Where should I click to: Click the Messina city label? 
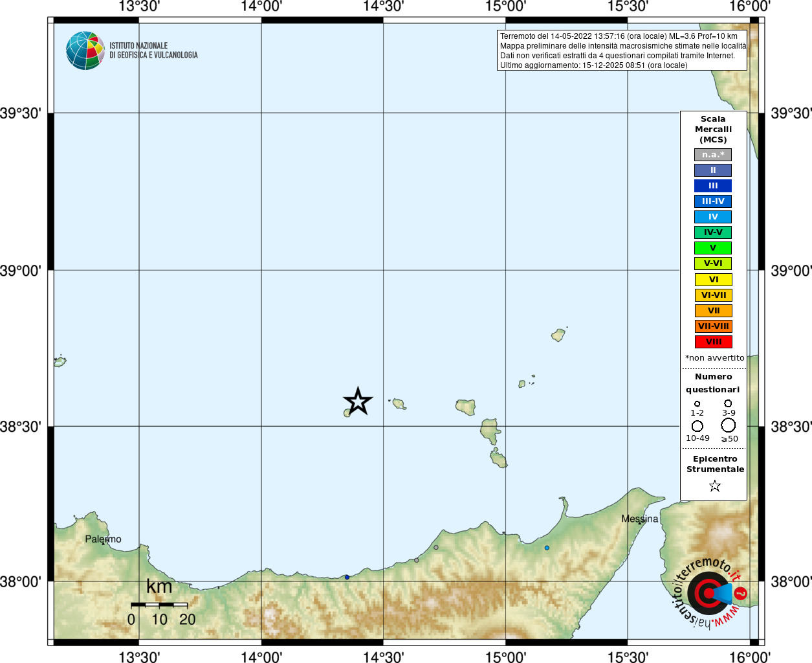(x=640, y=519)
